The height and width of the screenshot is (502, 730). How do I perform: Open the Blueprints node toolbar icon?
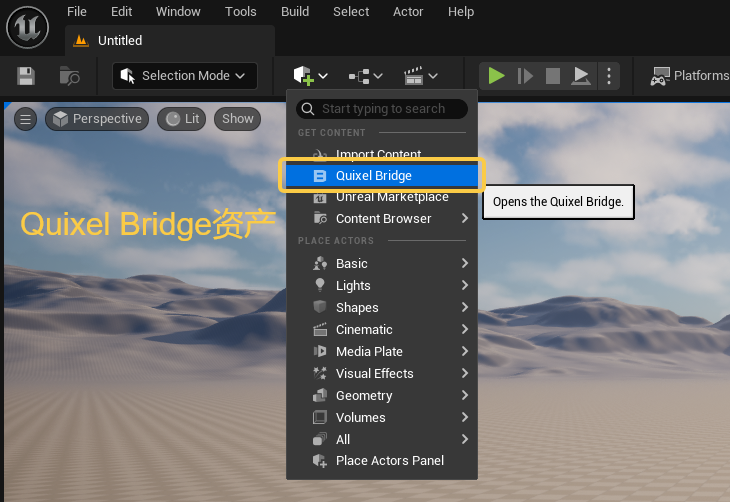click(359, 76)
